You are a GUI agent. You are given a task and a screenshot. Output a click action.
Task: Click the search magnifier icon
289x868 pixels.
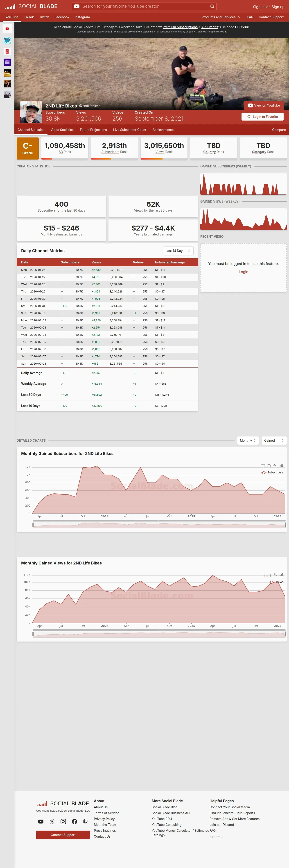point(212,6)
